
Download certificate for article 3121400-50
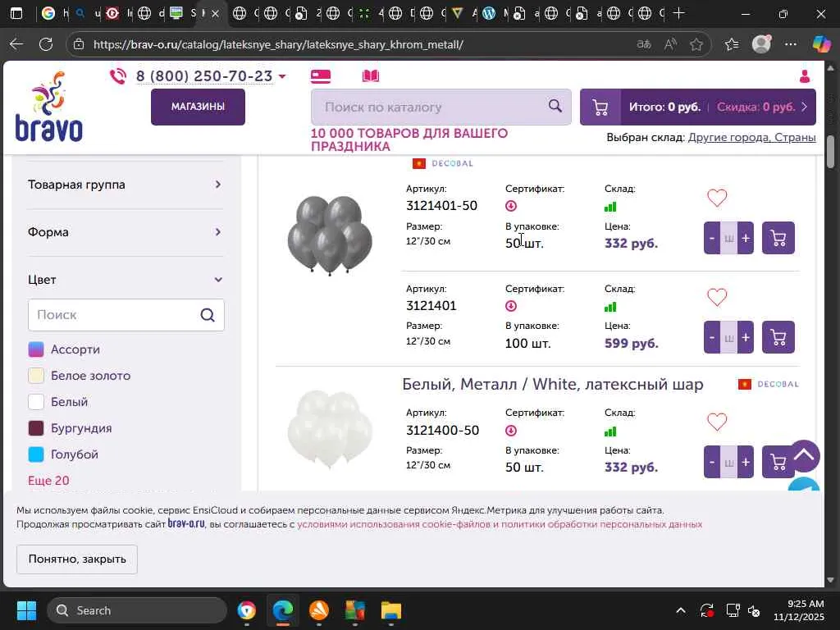tap(510, 431)
